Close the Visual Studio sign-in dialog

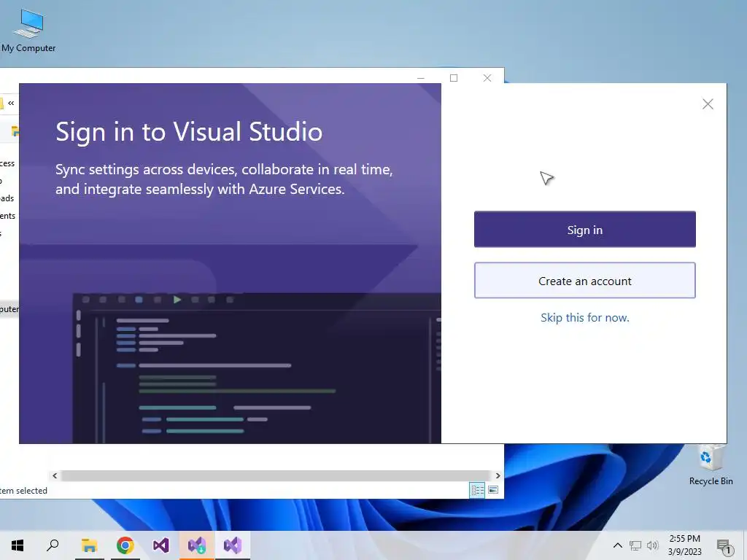(708, 104)
